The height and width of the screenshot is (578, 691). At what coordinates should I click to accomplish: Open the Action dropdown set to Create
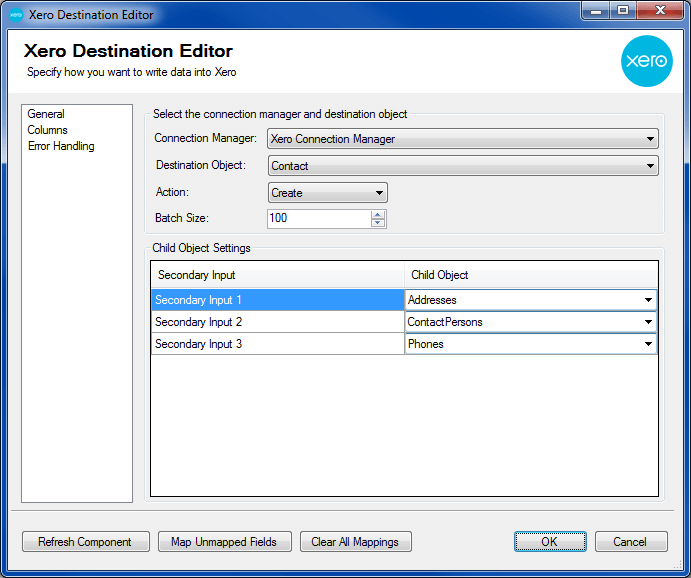coord(327,193)
